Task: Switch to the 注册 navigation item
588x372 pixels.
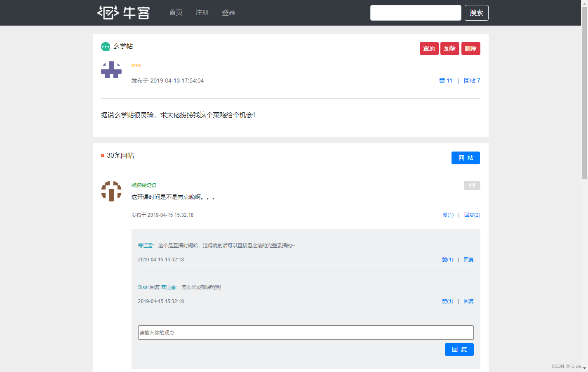Action: click(202, 13)
